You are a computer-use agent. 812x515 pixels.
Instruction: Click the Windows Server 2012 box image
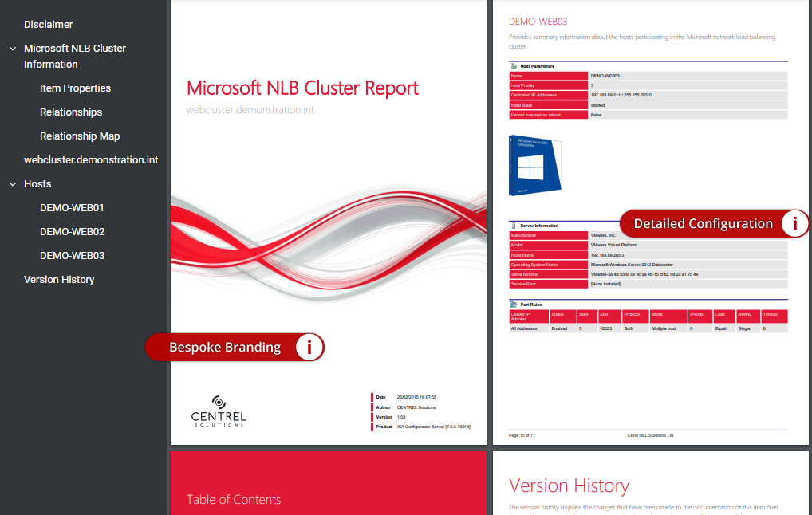point(535,166)
